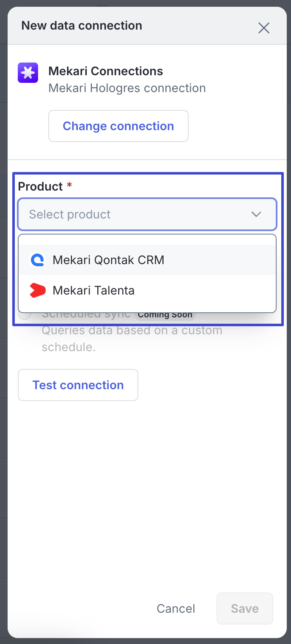The height and width of the screenshot is (644, 291).
Task: Close the New data connection dialog
Action: 264,28
